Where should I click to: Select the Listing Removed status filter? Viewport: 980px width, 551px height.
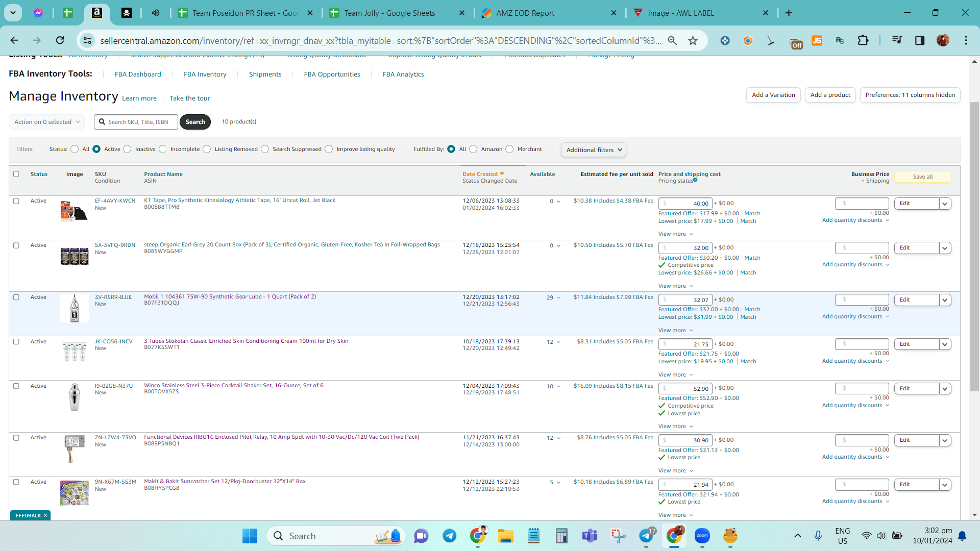pos(207,149)
